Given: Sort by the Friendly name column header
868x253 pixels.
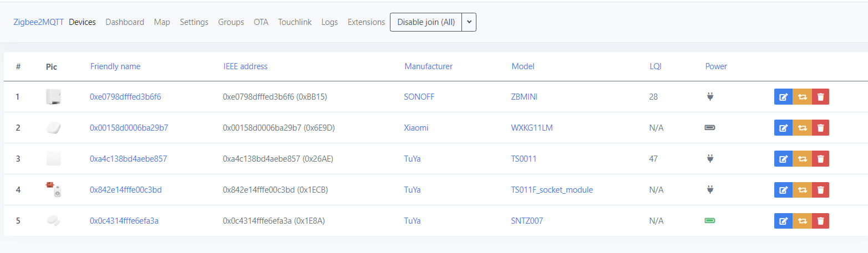Looking at the screenshot, I should click(x=115, y=66).
